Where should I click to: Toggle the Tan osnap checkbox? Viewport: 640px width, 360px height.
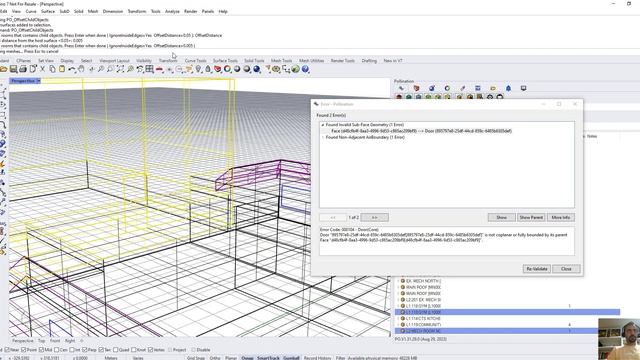[x=101, y=350]
